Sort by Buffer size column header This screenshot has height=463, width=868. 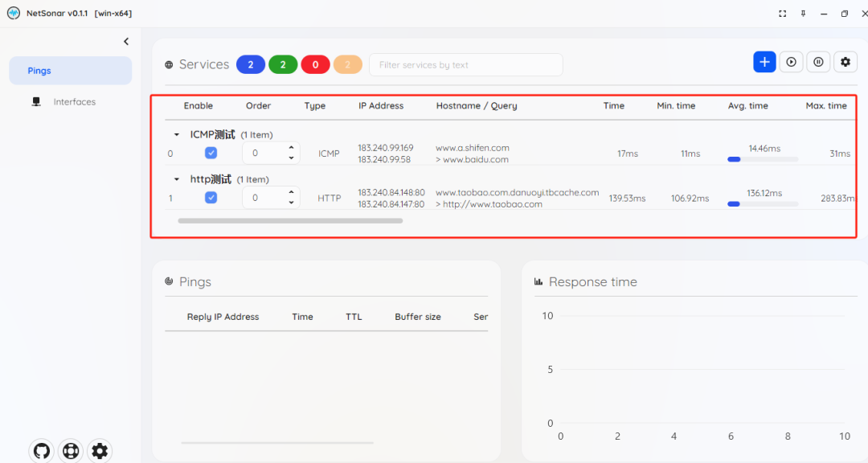click(418, 317)
